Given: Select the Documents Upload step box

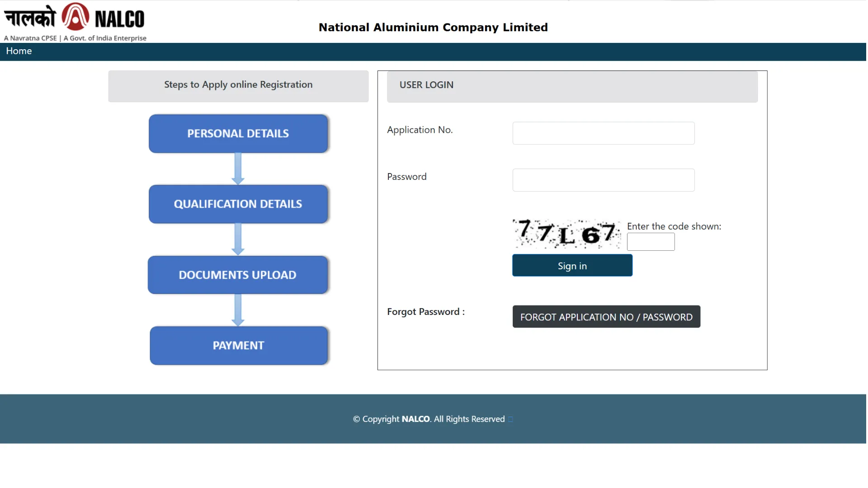Looking at the screenshot, I should [x=238, y=275].
